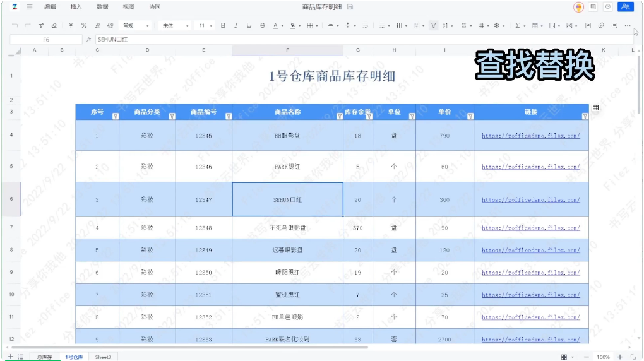
Task: Open version history clock icon
Action: 608,7
